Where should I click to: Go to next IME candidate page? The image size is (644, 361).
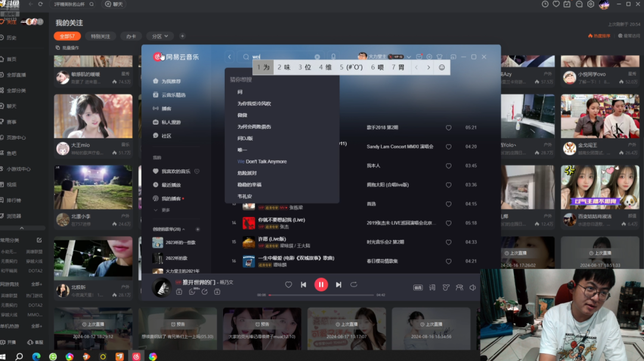(428, 67)
